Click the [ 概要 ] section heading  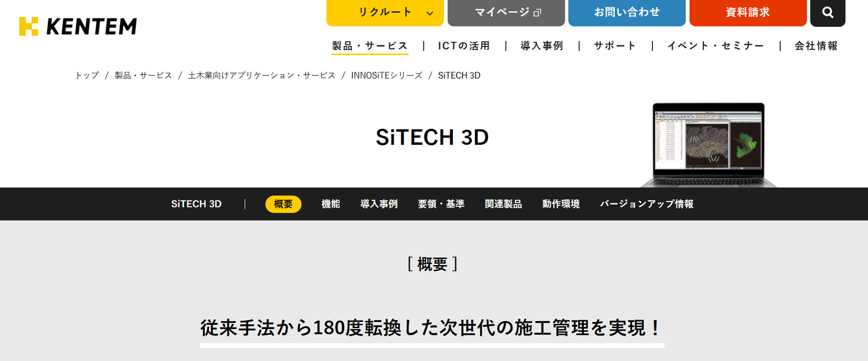pos(433,264)
